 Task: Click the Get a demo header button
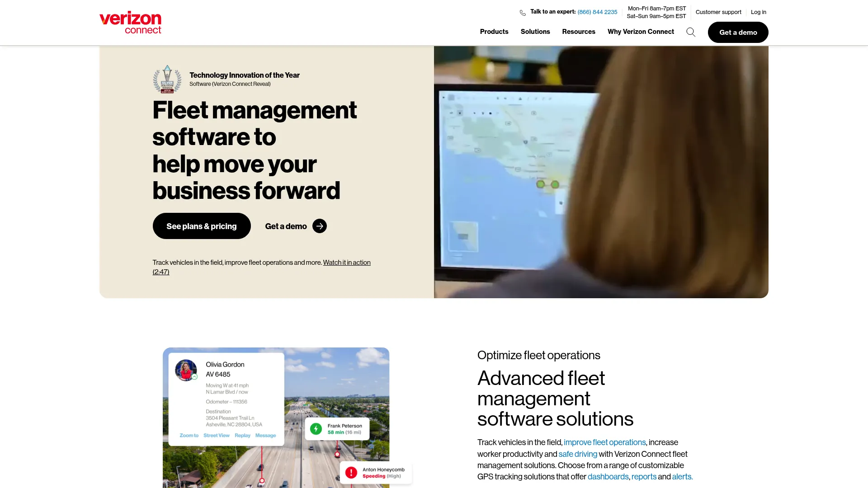point(738,33)
